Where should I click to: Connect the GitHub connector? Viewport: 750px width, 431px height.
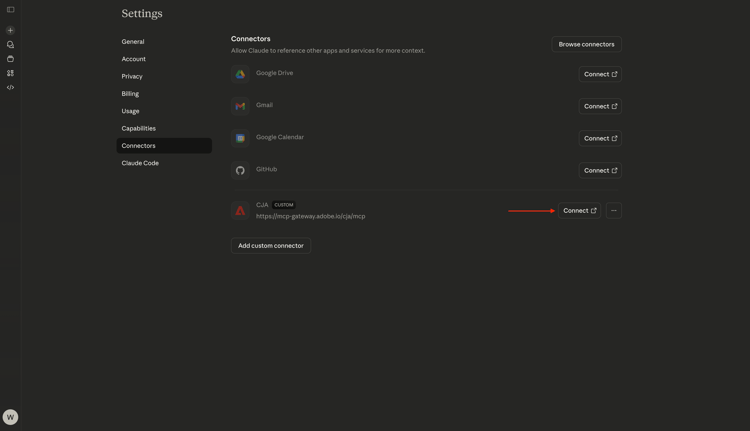(x=600, y=170)
